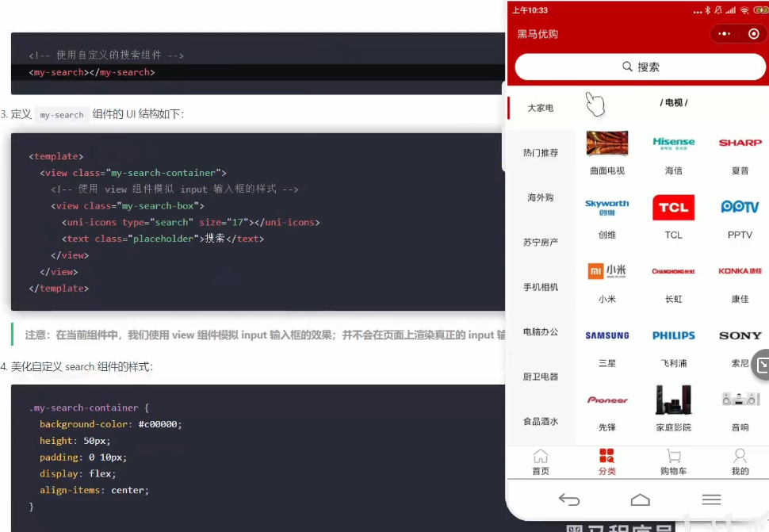
Task: Click the floating gray side button
Action: tap(760, 364)
